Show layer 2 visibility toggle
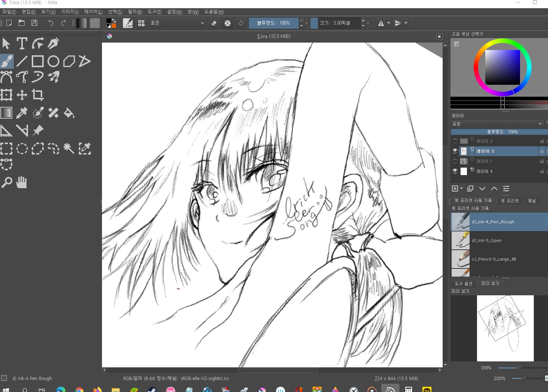 click(x=455, y=141)
